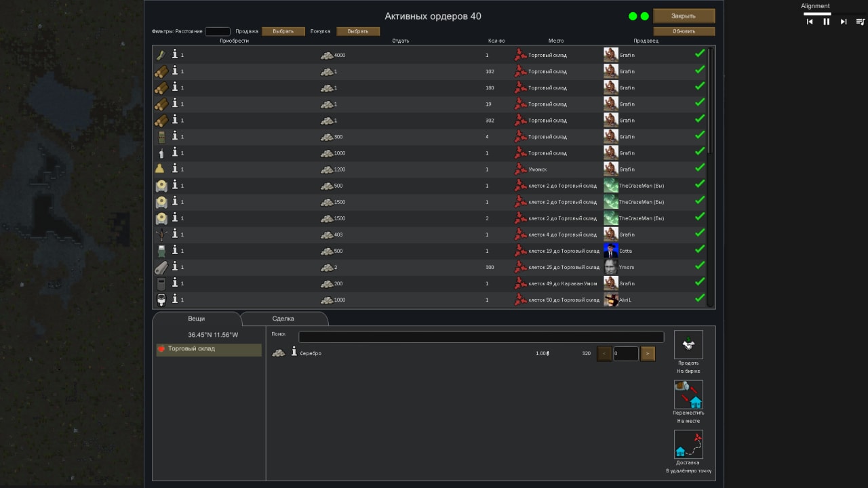868x488 pixels.
Task: Click the cloth roll icon in the Ymom row
Action: click(x=161, y=266)
